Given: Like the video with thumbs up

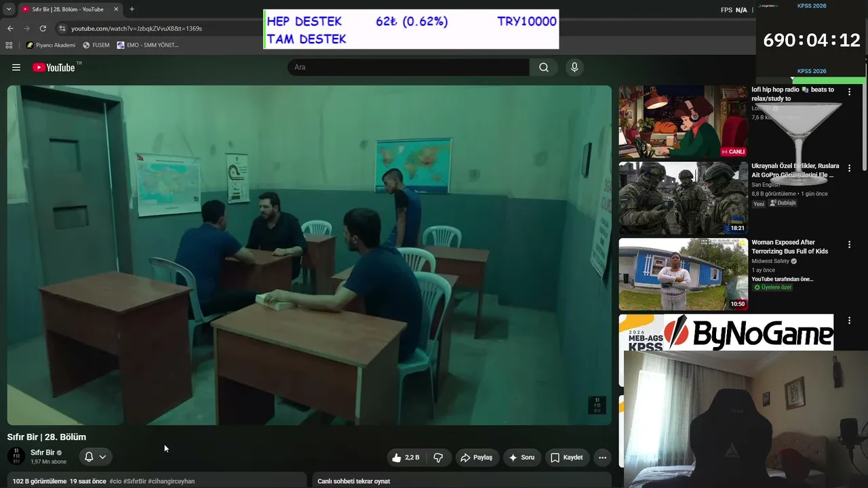Looking at the screenshot, I should 406,457.
